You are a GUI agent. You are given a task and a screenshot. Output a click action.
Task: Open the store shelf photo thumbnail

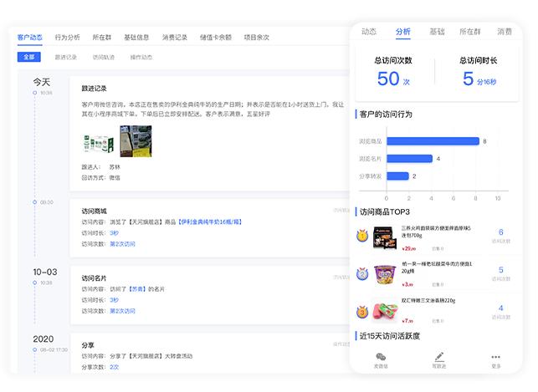[x=136, y=141]
